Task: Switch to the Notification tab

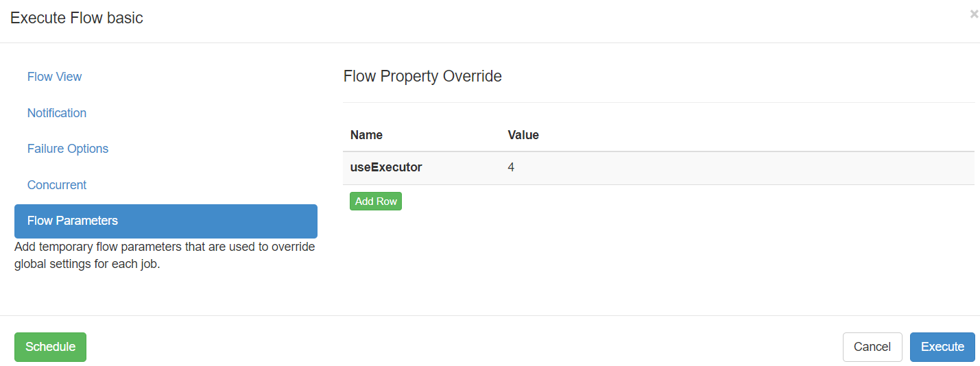Action: 57,113
